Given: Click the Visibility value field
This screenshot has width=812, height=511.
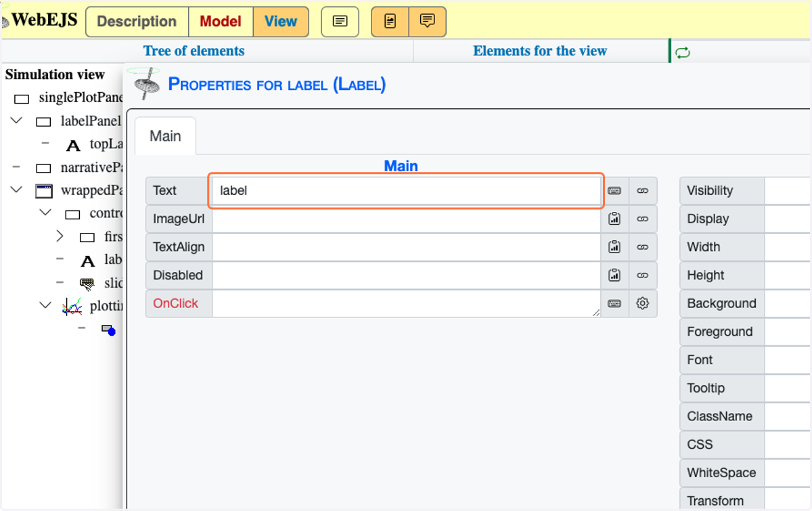Looking at the screenshot, I should click(788, 191).
